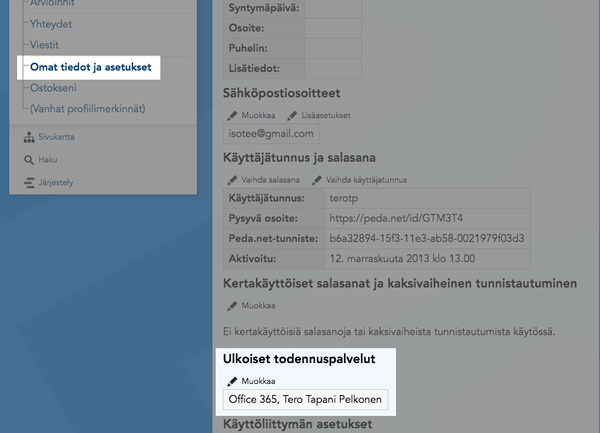Click the isotee@gmail.com email entry

[x=271, y=133]
